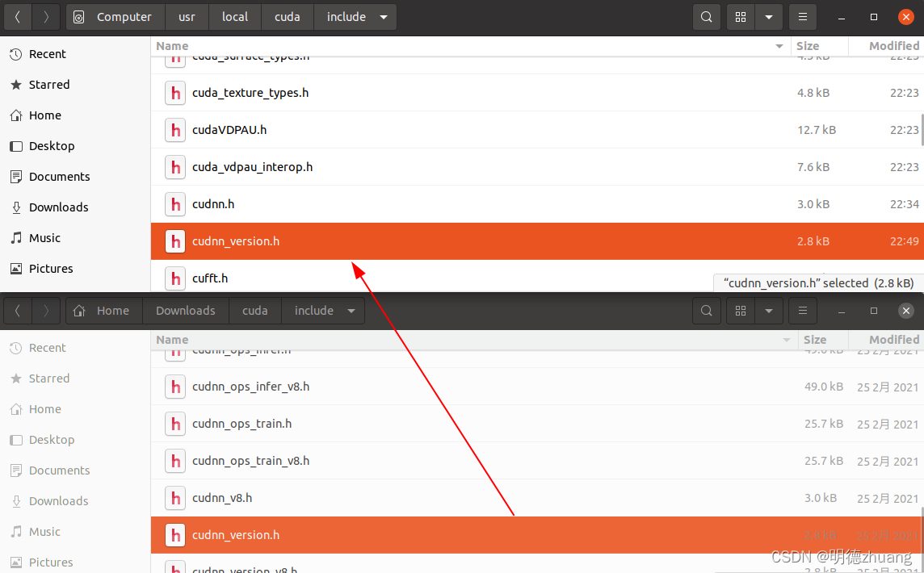Open hamburger menu in the usr/local/cuda window
Screen dimensions: 924x573
coord(803,17)
